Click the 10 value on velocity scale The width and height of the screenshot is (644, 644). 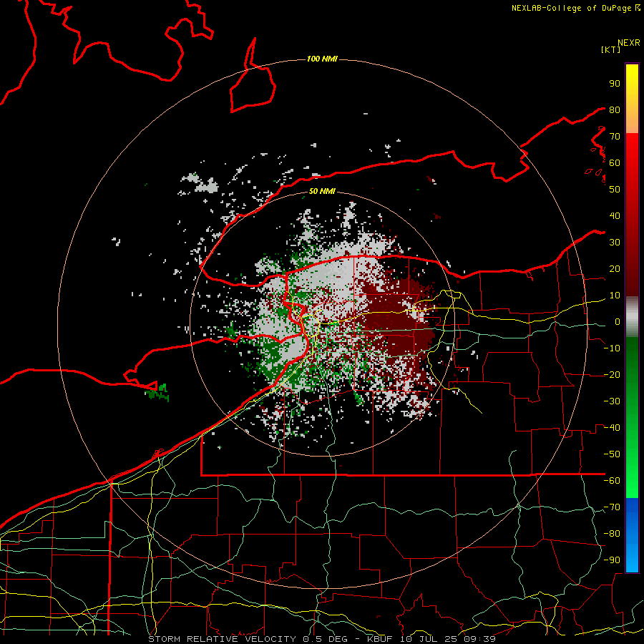[x=615, y=296]
